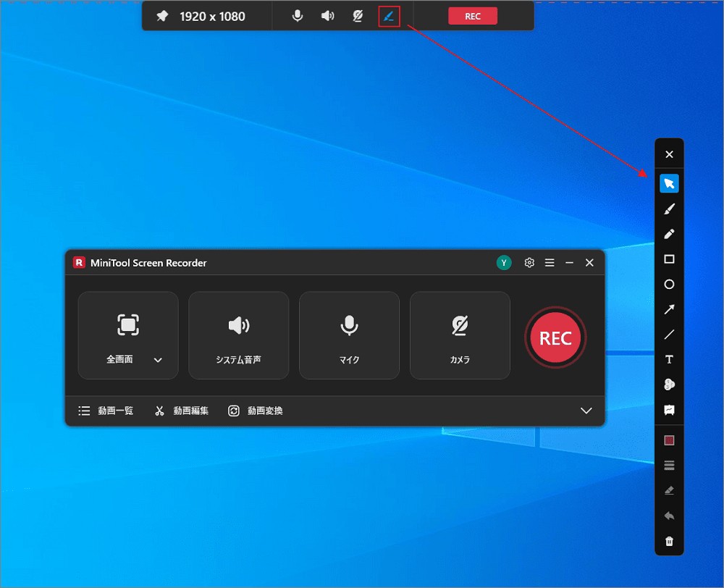Select the arrow drawing tool
724x588 pixels.
click(669, 309)
